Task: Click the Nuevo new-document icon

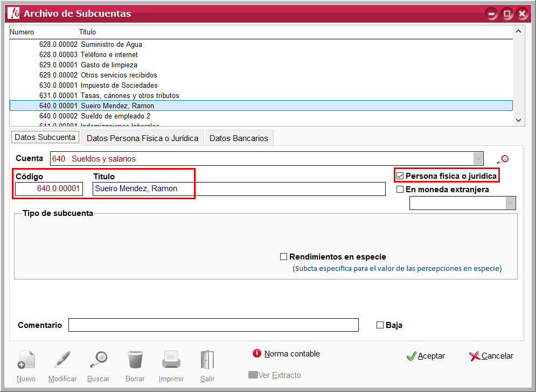Action: tap(26, 360)
